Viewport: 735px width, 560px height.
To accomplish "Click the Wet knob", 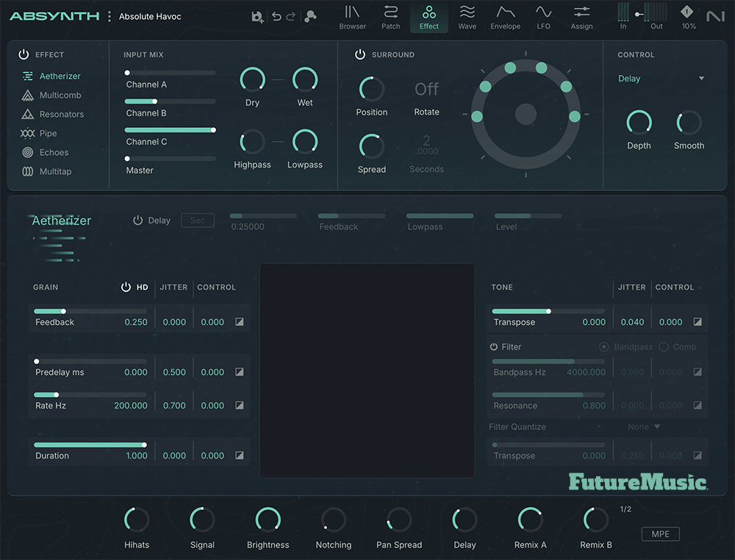I will [x=305, y=79].
